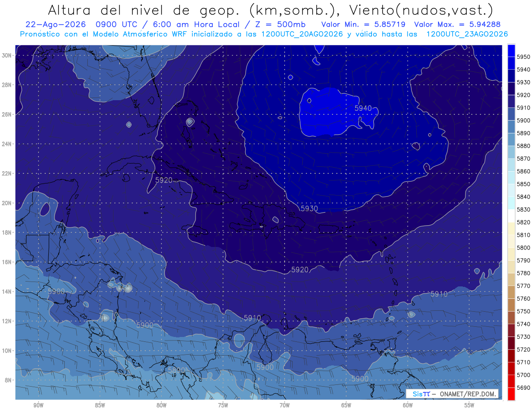Image resolution: width=532 pixels, height=411 pixels.
Task: Click the '28N' latitude axis label
Action: 7,85
